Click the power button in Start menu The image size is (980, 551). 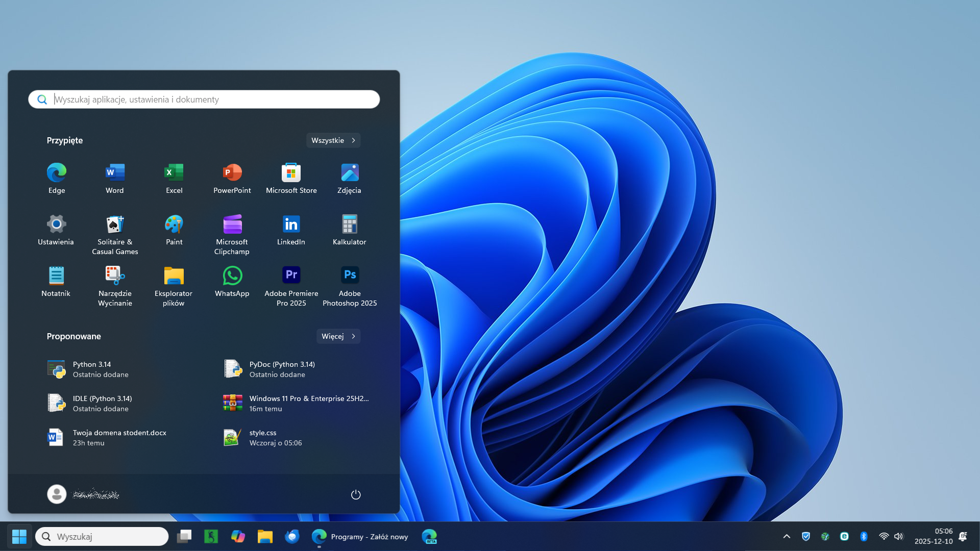(356, 494)
